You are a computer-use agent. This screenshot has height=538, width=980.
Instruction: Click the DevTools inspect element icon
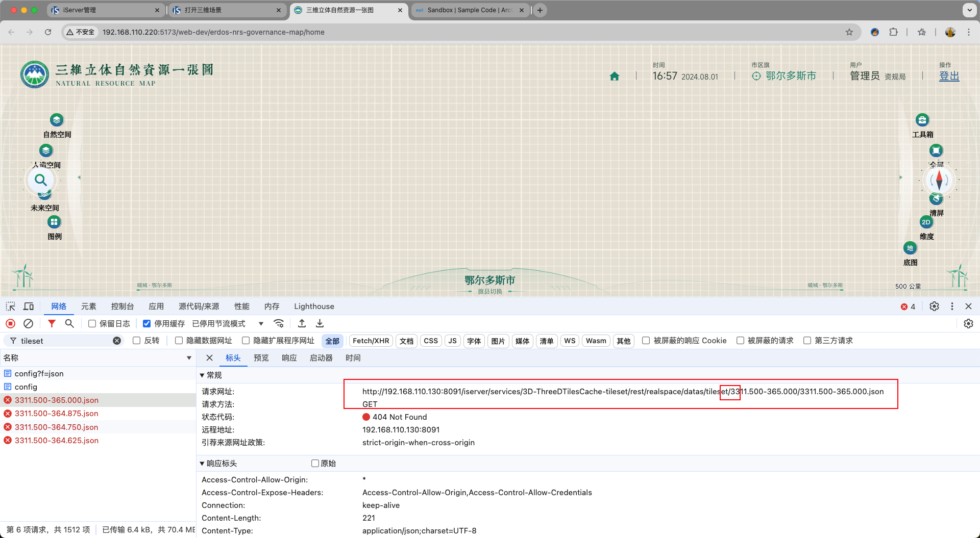(x=10, y=306)
